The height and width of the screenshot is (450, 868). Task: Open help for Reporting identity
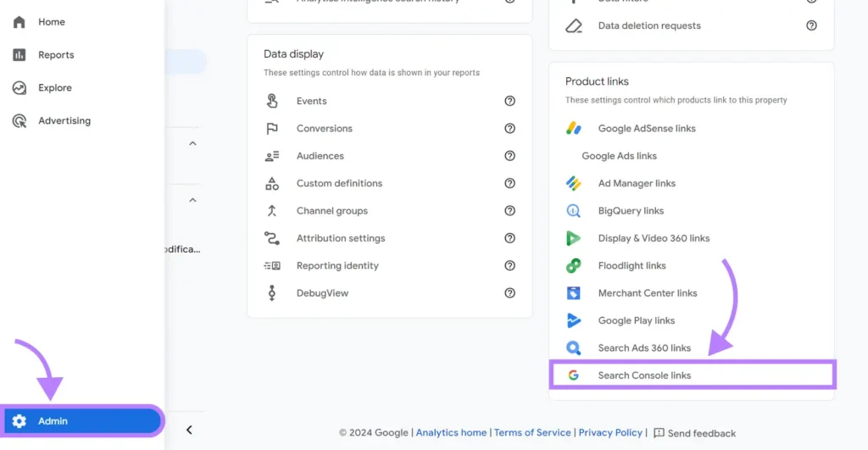point(509,266)
